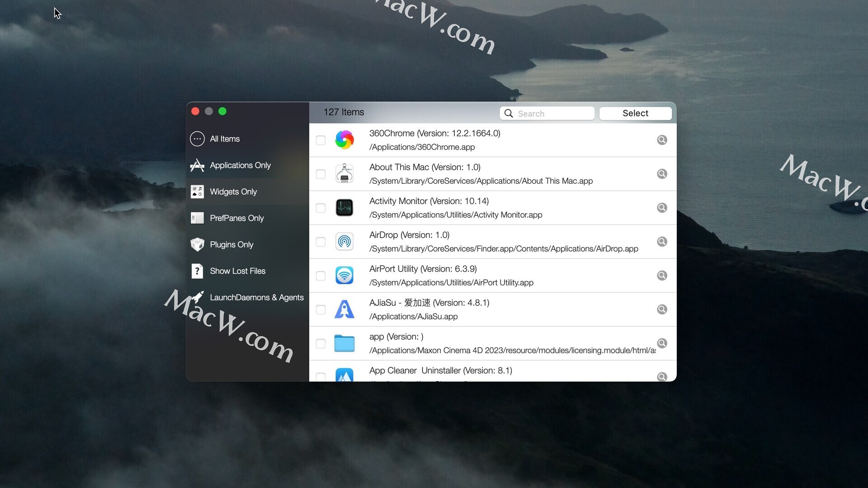
Task: Check the checkbox for app (Version: )
Action: (321, 343)
